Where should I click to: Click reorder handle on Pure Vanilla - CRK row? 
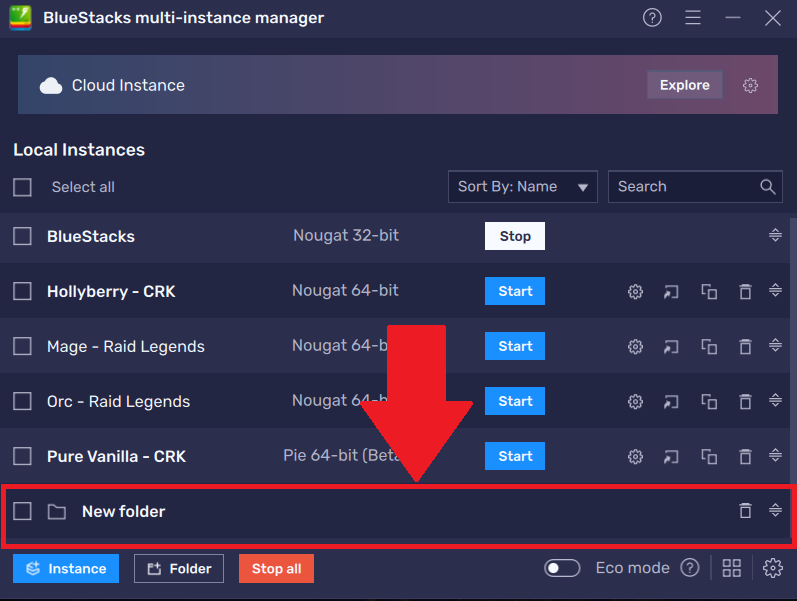point(775,455)
